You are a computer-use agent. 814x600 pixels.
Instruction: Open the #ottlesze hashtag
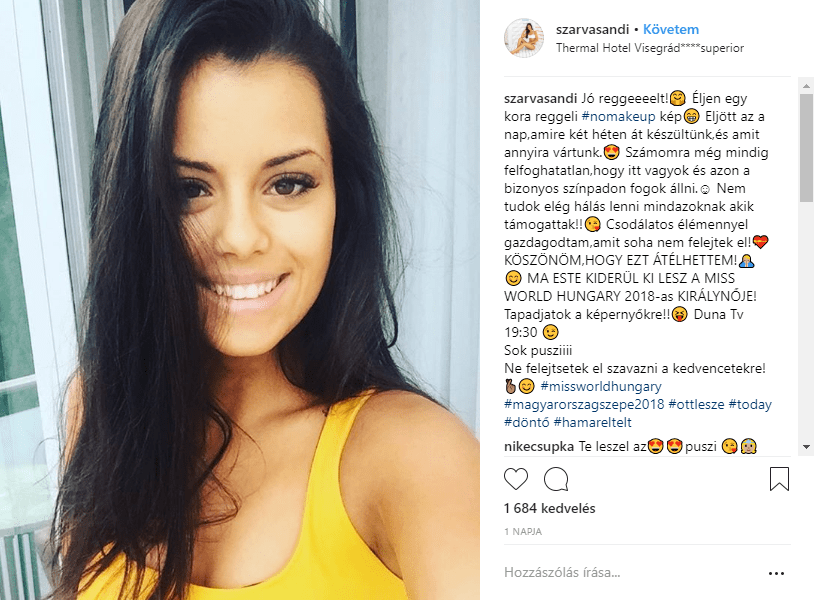(x=696, y=404)
